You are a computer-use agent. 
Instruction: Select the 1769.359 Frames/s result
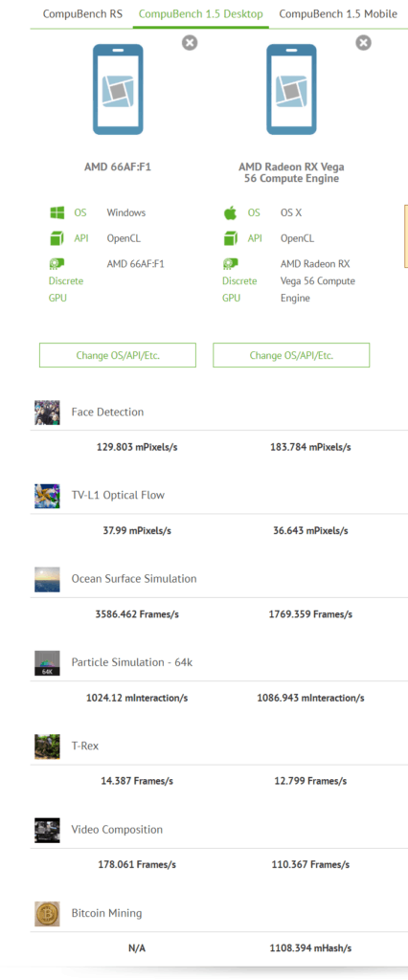(x=310, y=614)
